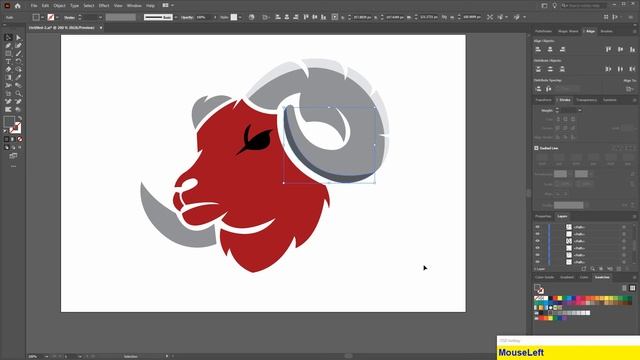Click Vertical Align Bottom in Align panel
This screenshot has height=360, width=640.
(x=632, y=49)
